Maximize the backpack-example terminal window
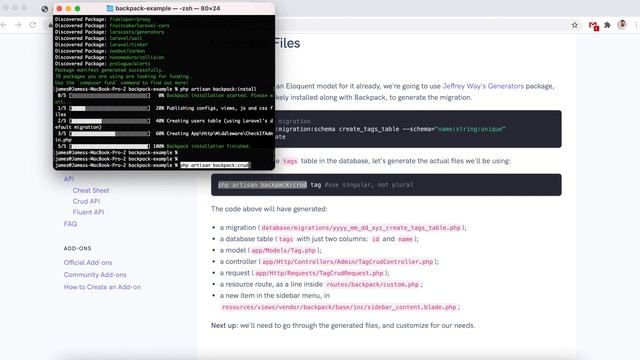 pyautogui.click(x=78, y=8)
